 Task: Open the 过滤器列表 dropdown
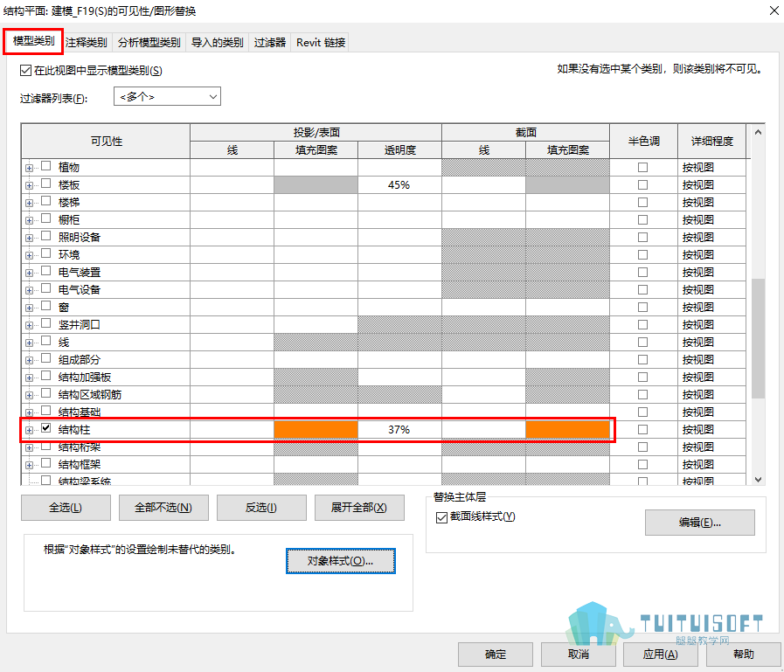(167, 96)
